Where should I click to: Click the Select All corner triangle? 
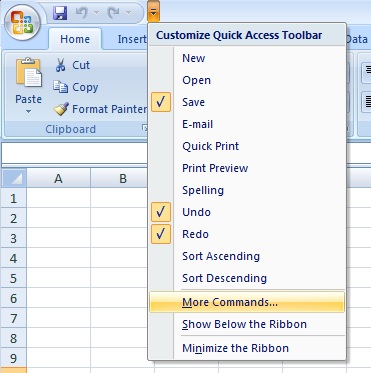click(14, 178)
